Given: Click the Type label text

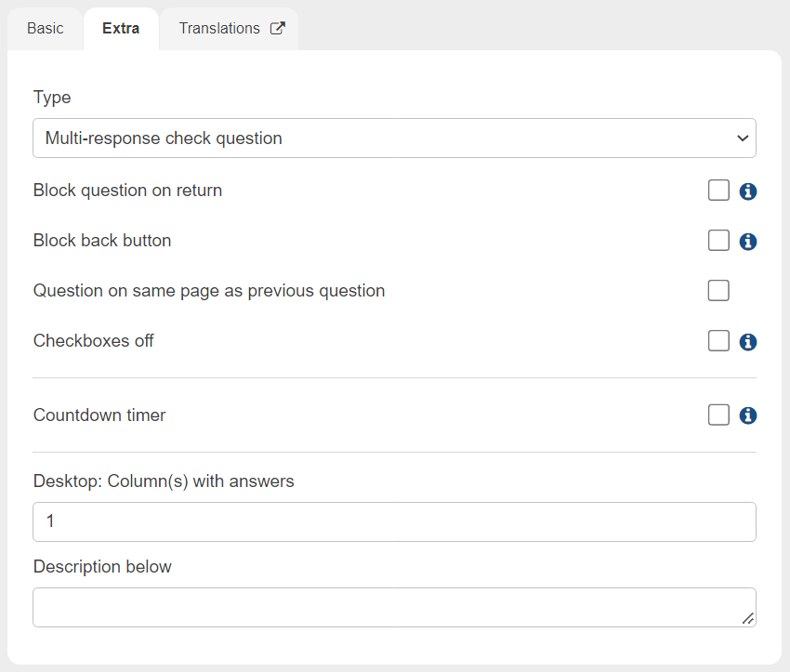Looking at the screenshot, I should click(x=52, y=98).
